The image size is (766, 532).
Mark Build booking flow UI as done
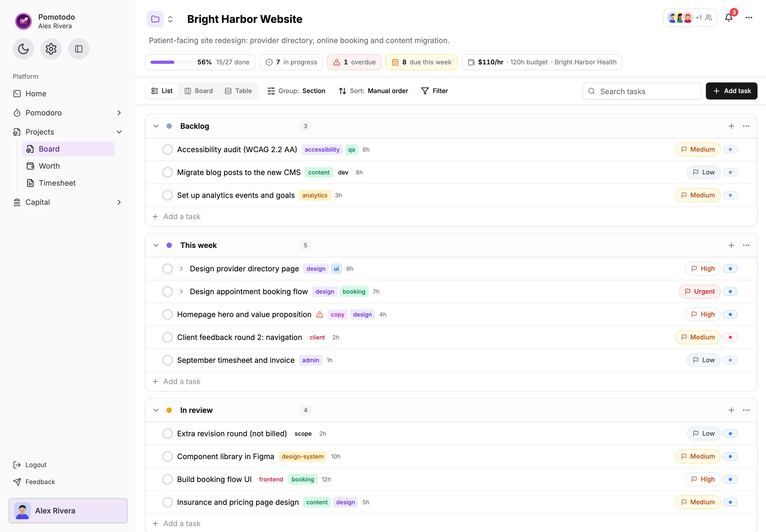tap(167, 480)
